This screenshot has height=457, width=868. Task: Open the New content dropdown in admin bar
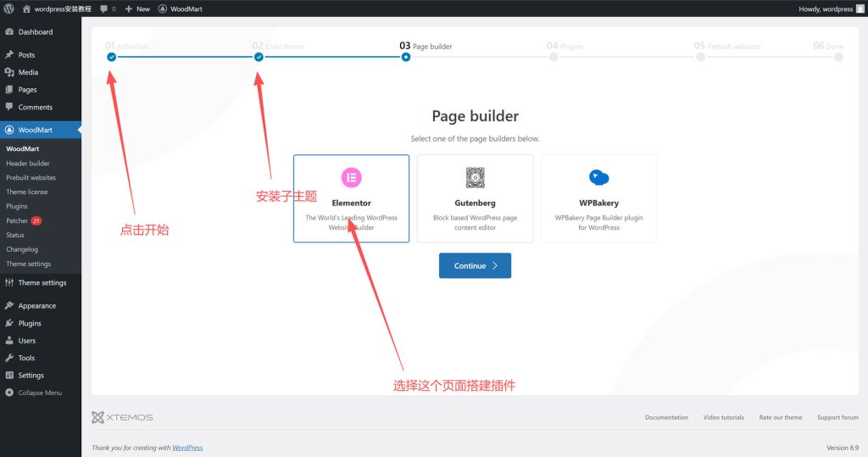pyautogui.click(x=137, y=8)
